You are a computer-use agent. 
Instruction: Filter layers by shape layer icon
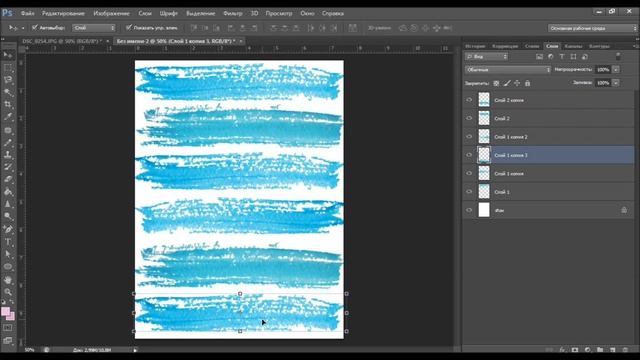coord(573,57)
